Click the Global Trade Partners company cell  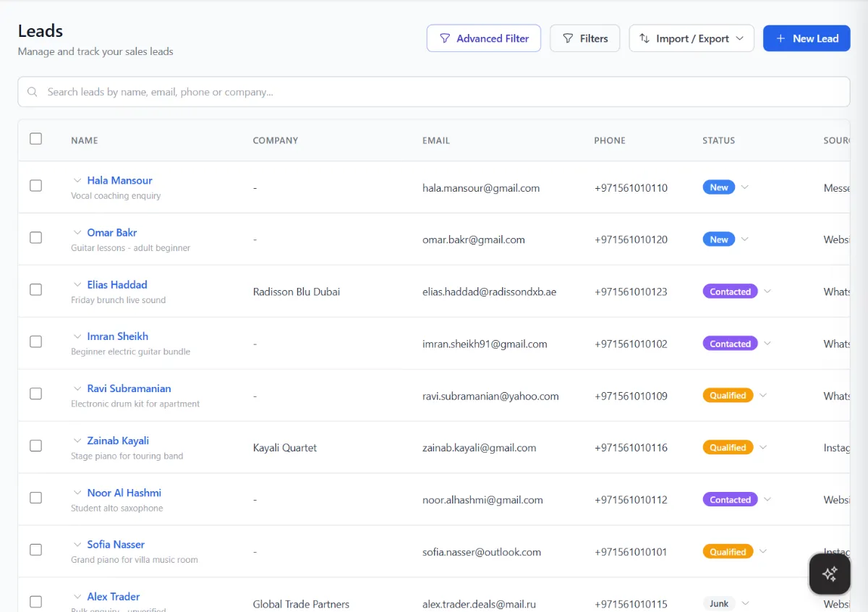(x=301, y=604)
